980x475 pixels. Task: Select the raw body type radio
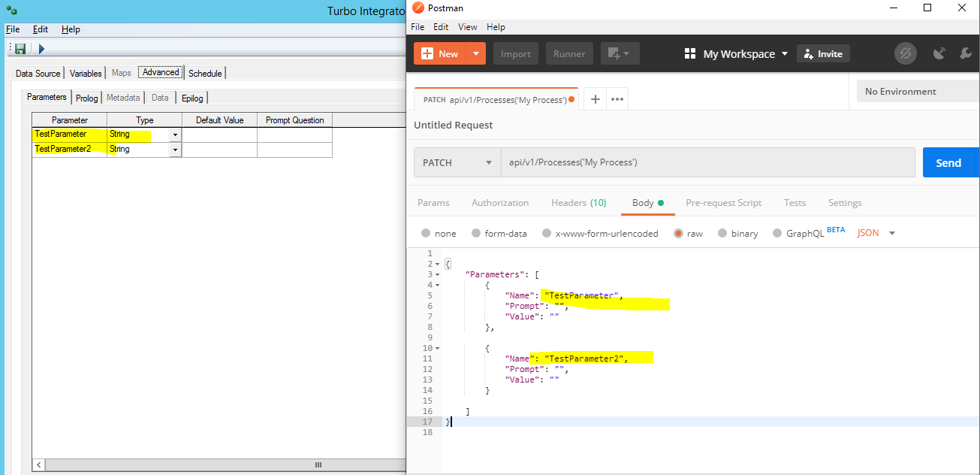tap(678, 233)
